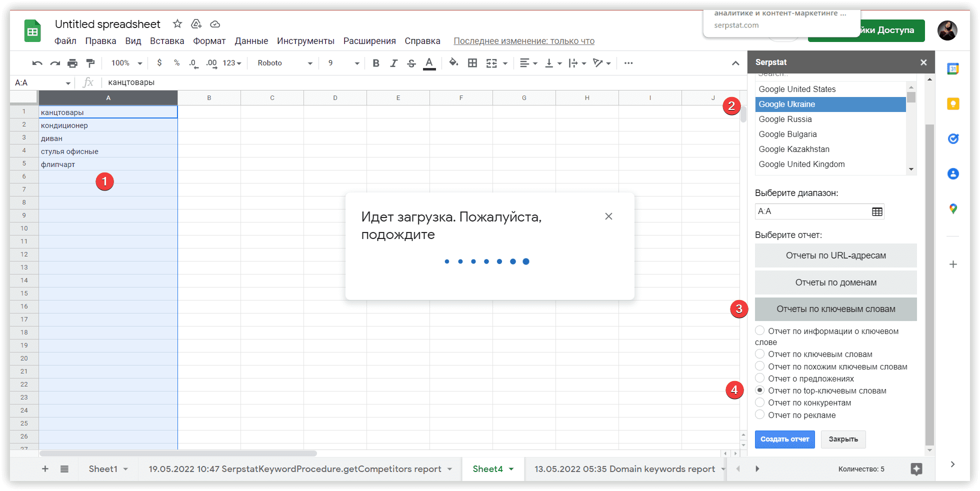This screenshot has width=980, height=491.
Task: Hide the menus with the up chevron
Action: pos(735,63)
